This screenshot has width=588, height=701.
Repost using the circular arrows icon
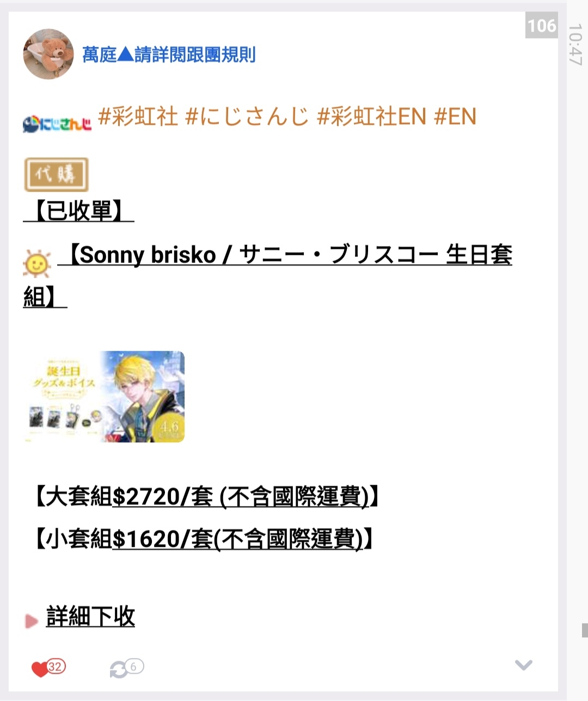119,669
